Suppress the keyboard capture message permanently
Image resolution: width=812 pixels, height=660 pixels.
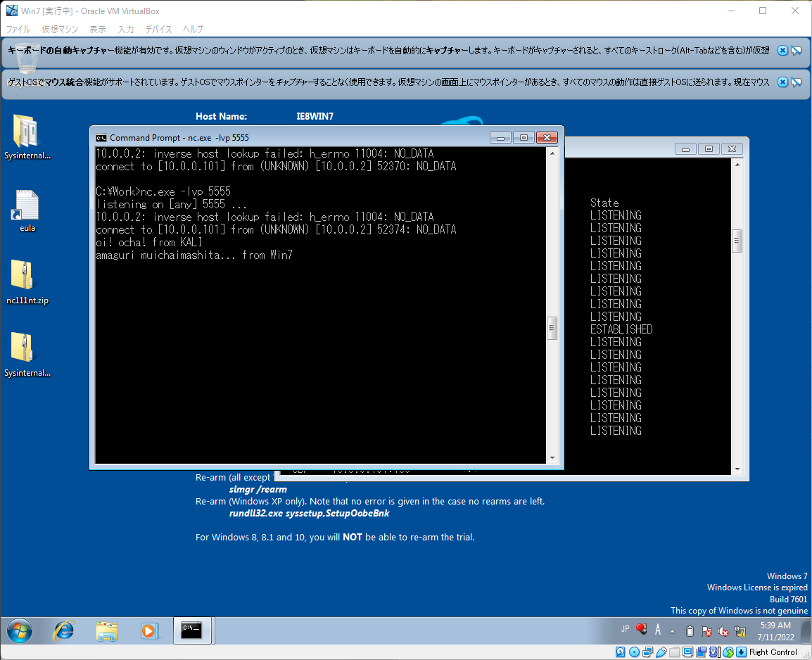click(797, 50)
